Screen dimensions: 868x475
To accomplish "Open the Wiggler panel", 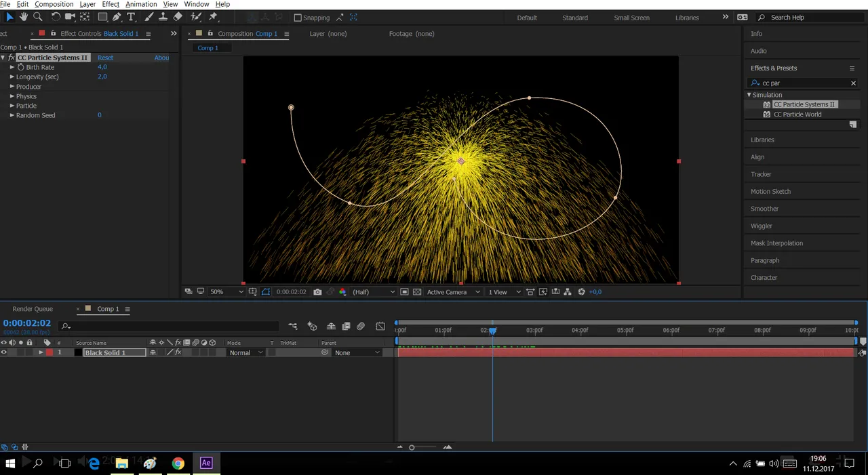I will (x=762, y=226).
